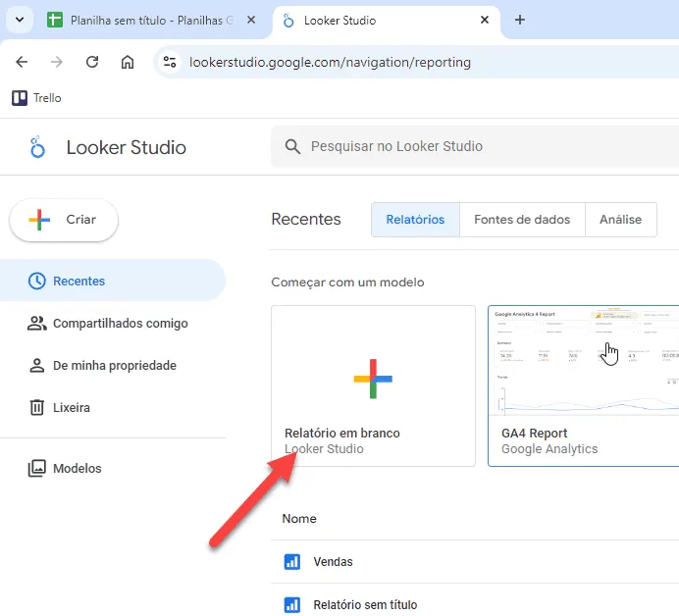
Task: Focus the address bar URL
Action: coord(330,63)
